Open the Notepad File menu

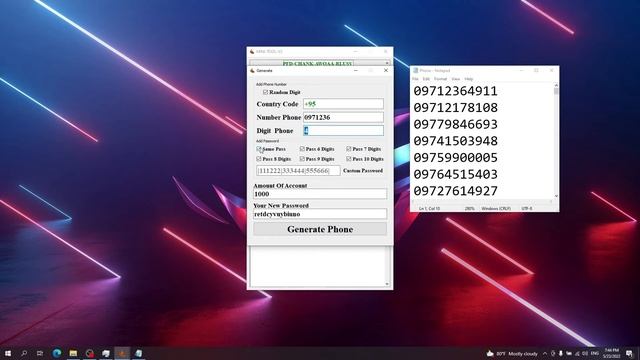(416, 79)
